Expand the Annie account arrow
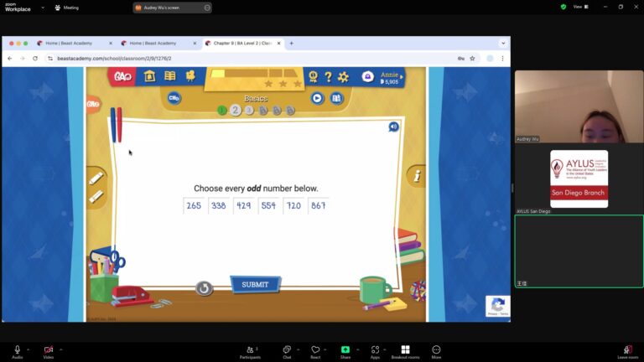 (x=402, y=77)
